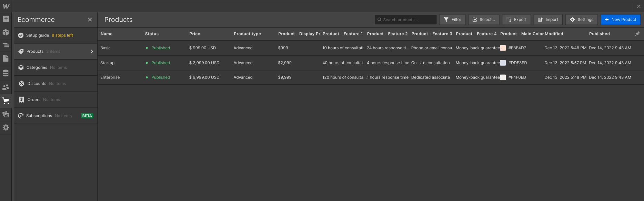Open the Add elements panel icon

pos(6,19)
